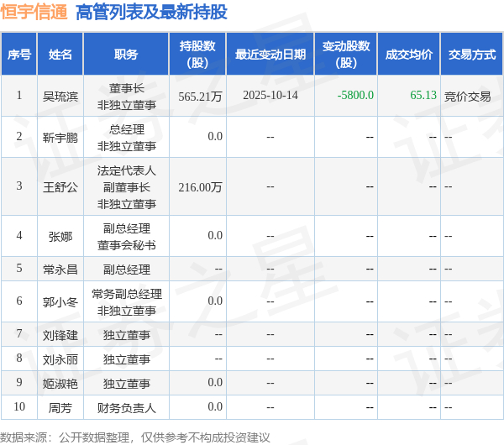Click the 交易方式 column header
Image resolution: width=504 pixels, height=445 pixels.
[472, 55]
